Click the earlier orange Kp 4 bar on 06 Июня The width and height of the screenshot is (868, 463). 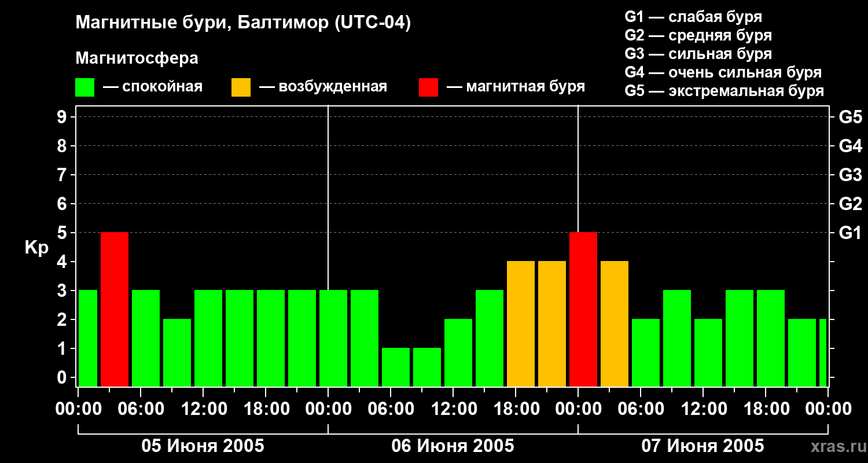click(521, 324)
